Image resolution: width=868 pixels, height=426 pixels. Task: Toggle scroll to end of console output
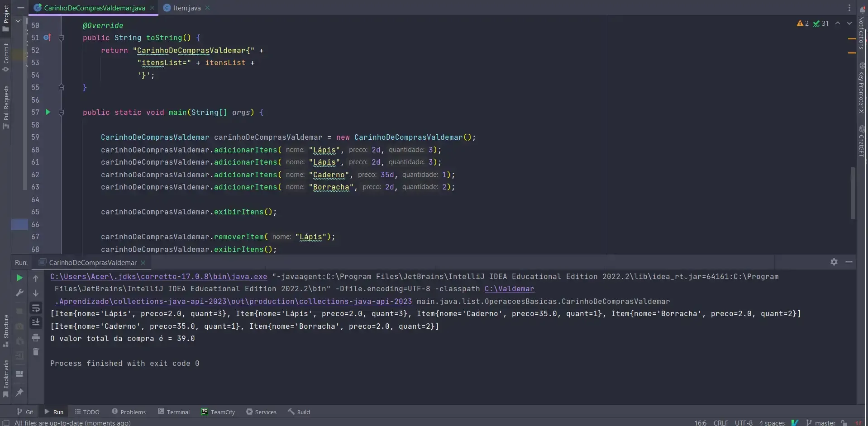tap(36, 322)
